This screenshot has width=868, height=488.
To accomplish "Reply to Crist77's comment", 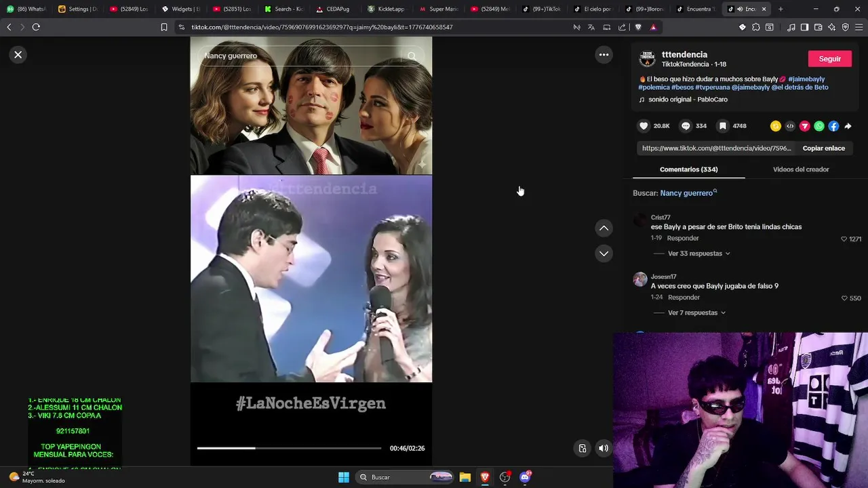I will click(x=683, y=239).
